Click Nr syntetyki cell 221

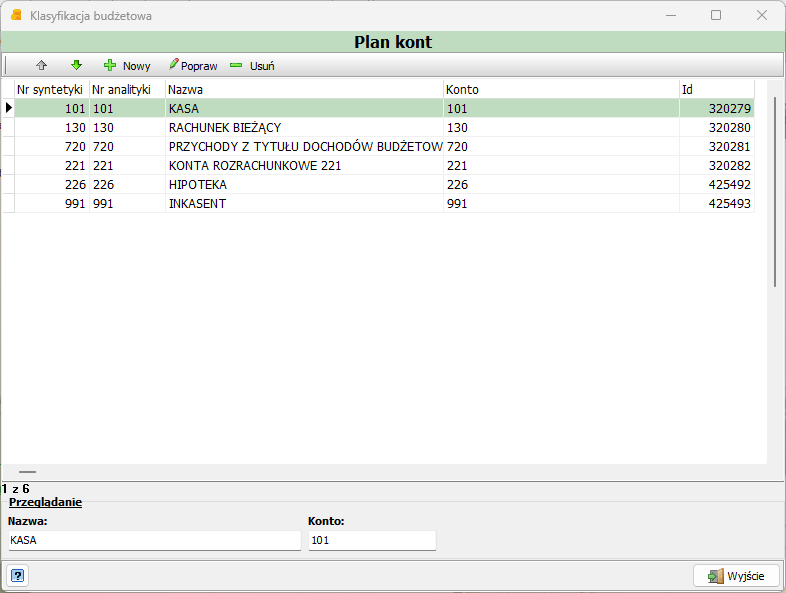[52, 165]
